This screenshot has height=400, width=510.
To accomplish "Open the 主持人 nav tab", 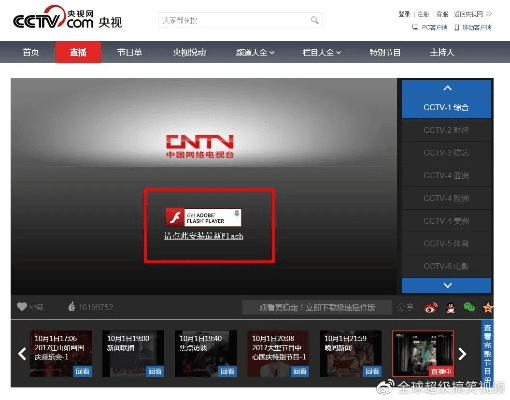I will 442,52.
